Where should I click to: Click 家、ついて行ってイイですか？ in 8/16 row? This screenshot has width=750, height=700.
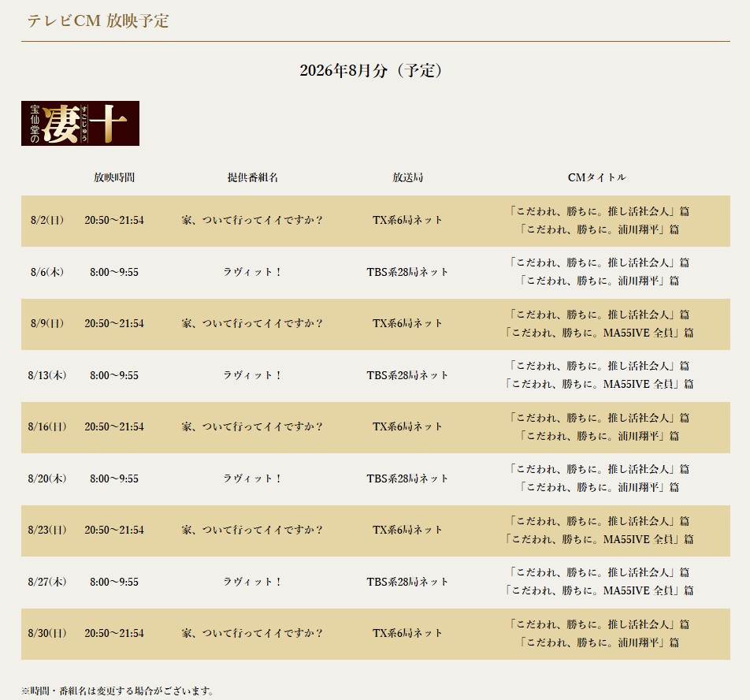253,426
